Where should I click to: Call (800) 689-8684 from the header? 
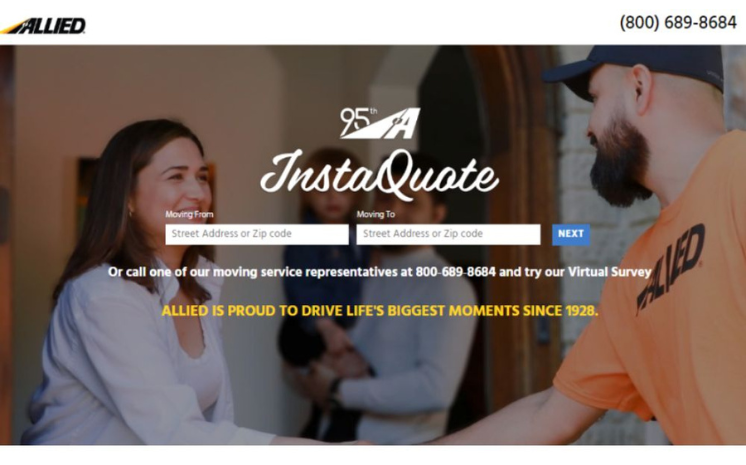pos(678,22)
